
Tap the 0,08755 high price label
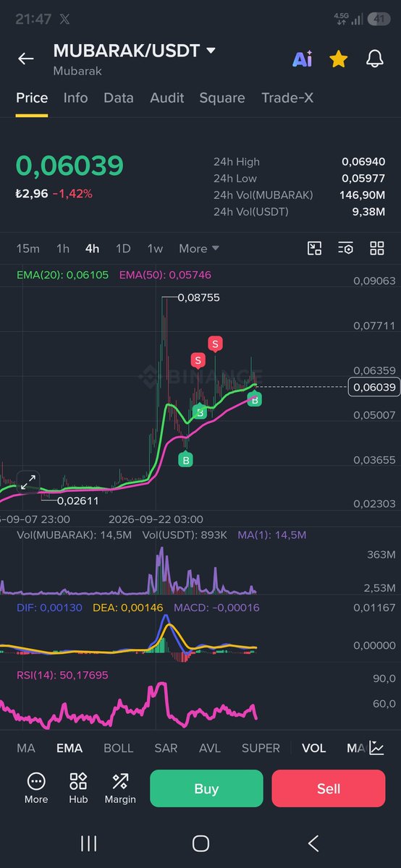pyautogui.click(x=198, y=297)
